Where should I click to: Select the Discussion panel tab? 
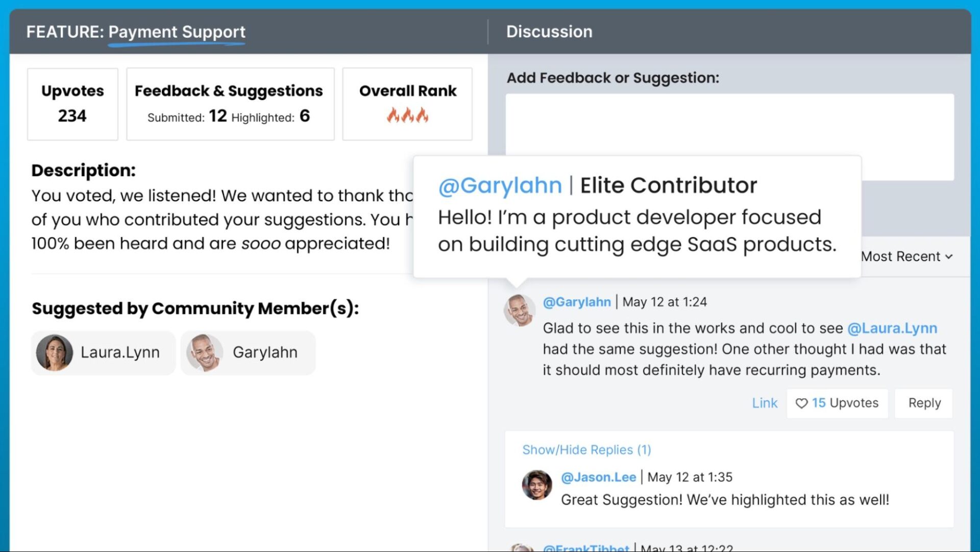point(549,31)
